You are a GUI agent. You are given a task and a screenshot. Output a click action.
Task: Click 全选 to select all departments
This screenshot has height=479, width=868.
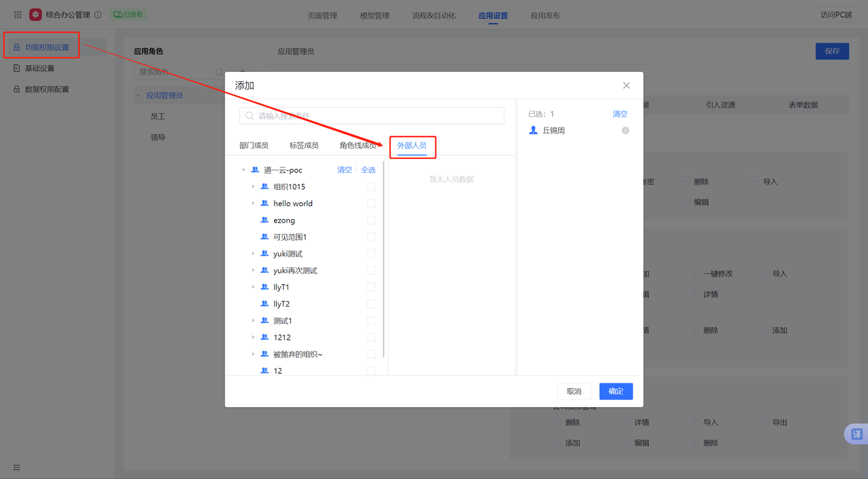pyautogui.click(x=368, y=170)
